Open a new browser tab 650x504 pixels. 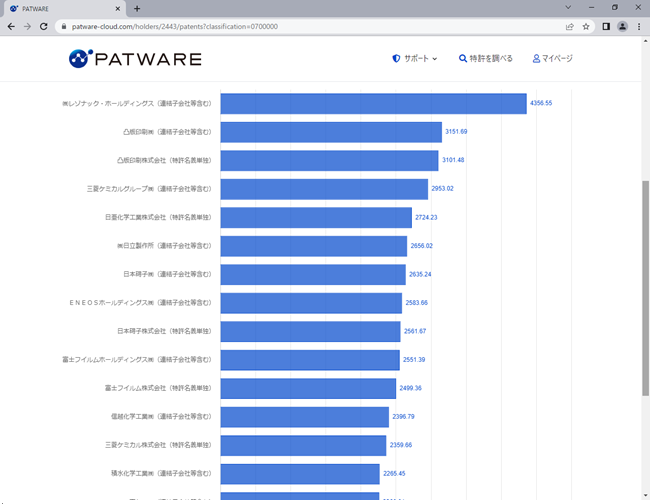(137, 8)
